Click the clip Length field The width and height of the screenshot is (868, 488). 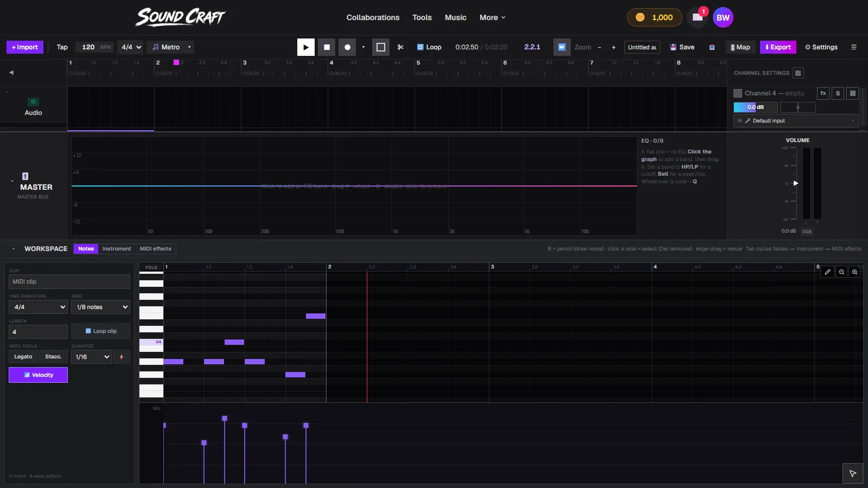point(38,332)
